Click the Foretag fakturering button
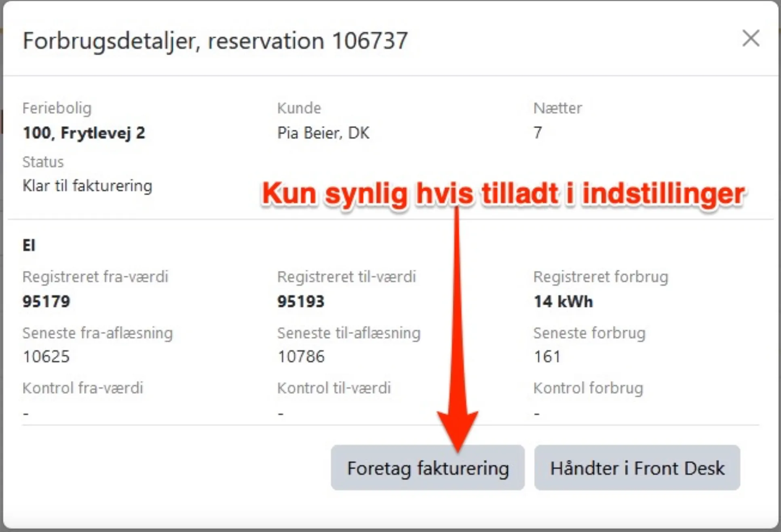Viewport: 781px width, 532px height. [427, 468]
